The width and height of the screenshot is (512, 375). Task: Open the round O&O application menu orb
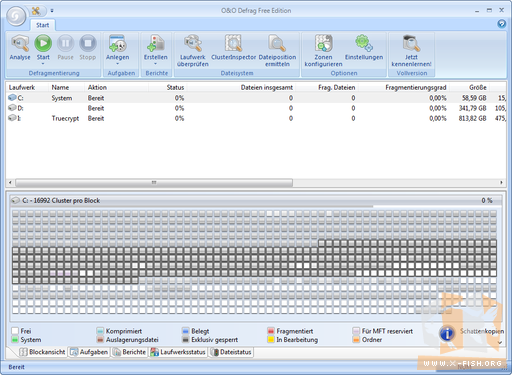click(16, 16)
